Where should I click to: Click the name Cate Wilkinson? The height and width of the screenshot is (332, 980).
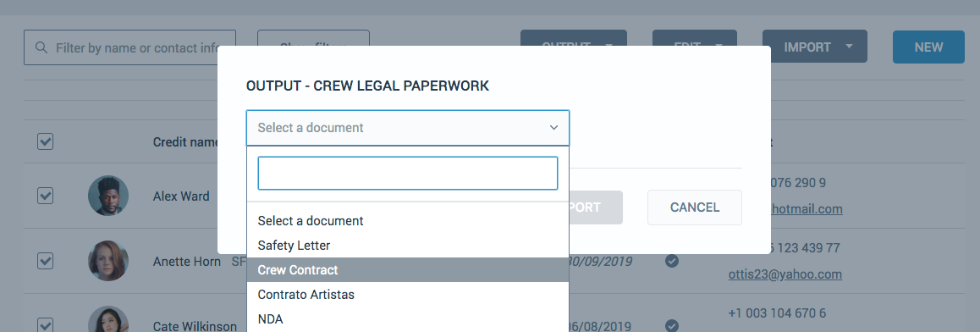tap(195, 326)
